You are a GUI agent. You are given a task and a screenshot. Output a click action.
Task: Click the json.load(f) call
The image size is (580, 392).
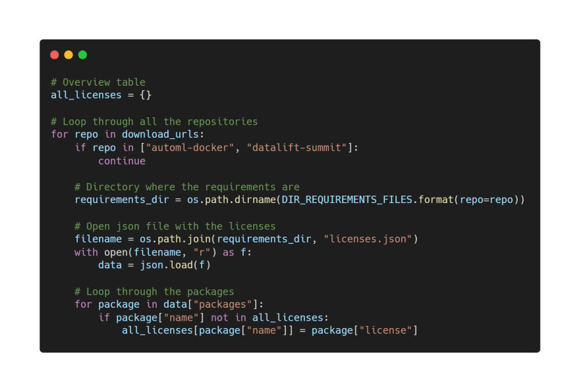(175, 265)
